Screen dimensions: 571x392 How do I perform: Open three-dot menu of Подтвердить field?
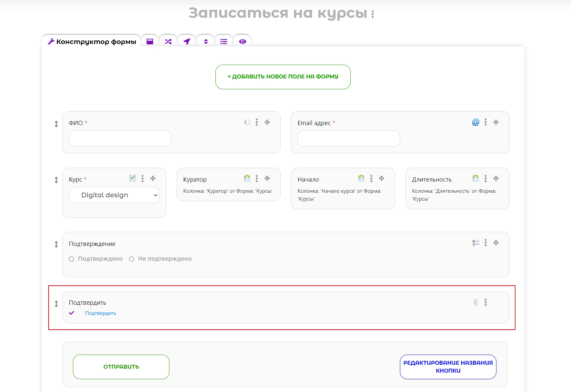pyautogui.click(x=486, y=302)
